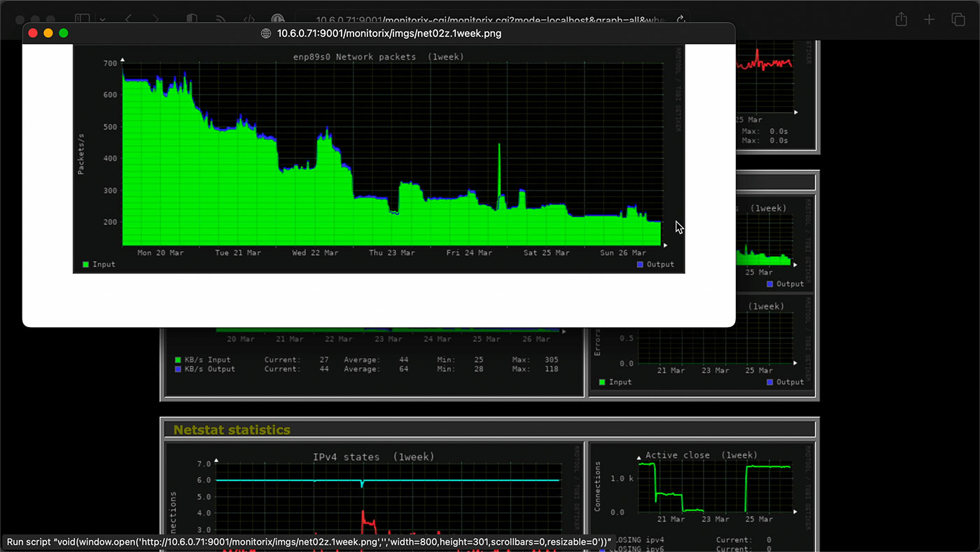980x552 pixels.
Task: Click the Thu 23 Mar axis label
Action: tap(392, 253)
